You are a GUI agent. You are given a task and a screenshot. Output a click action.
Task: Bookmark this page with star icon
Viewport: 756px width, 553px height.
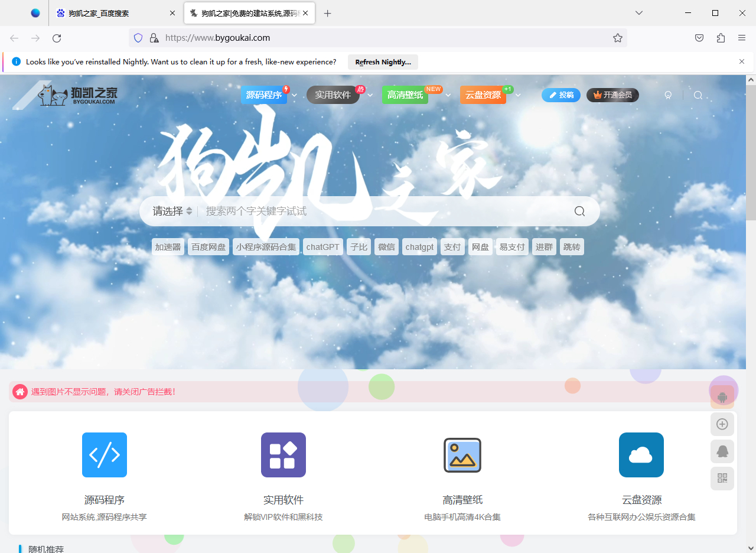point(618,38)
